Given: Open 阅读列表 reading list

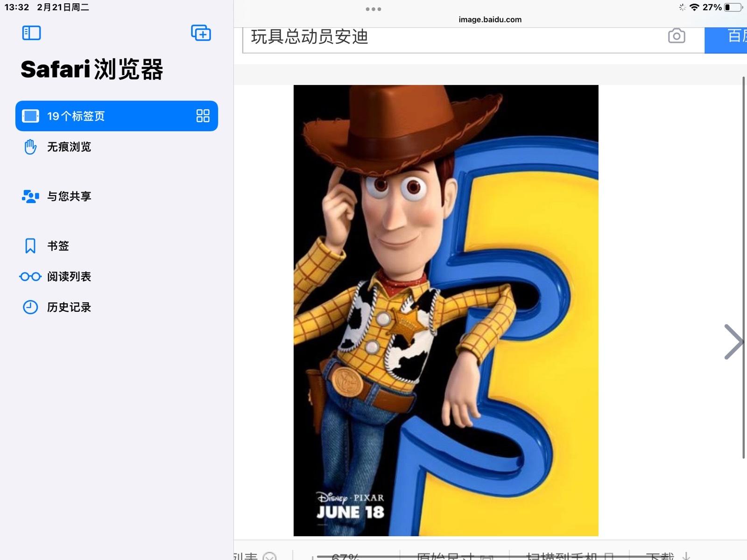Looking at the screenshot, I should pyautogui.click(x=117, y=277).
